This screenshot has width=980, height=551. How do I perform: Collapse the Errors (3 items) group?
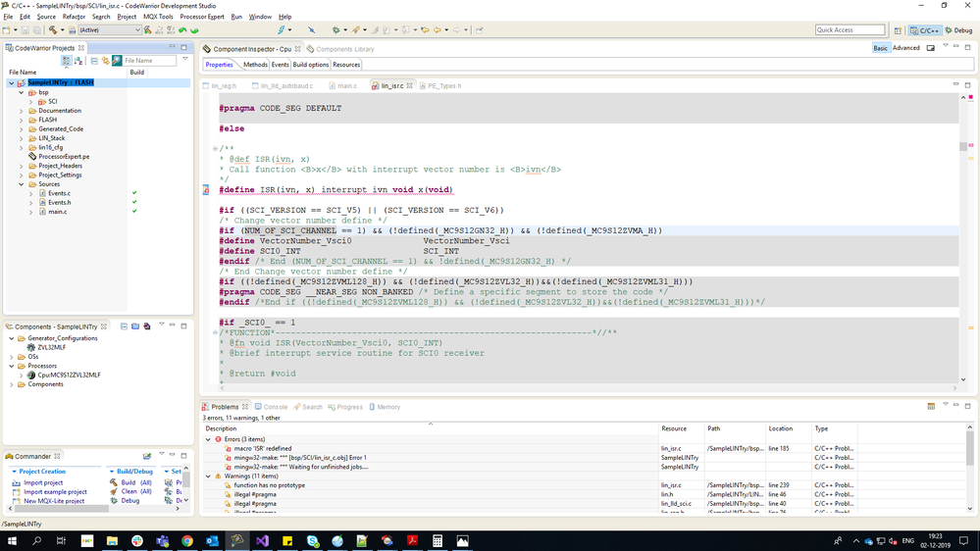(209, 439)
